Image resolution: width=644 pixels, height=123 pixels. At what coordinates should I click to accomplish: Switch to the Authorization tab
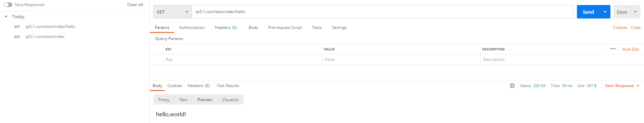click(192, 28)
